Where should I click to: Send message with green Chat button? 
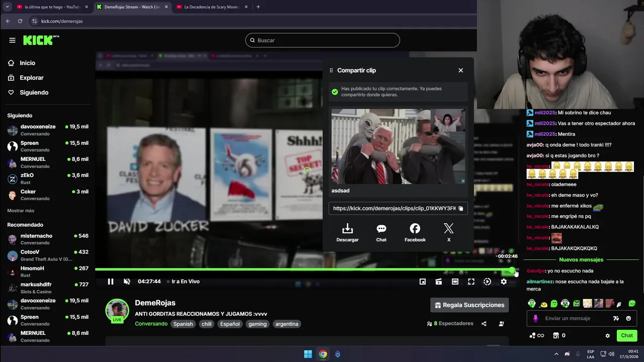[627, 335]
